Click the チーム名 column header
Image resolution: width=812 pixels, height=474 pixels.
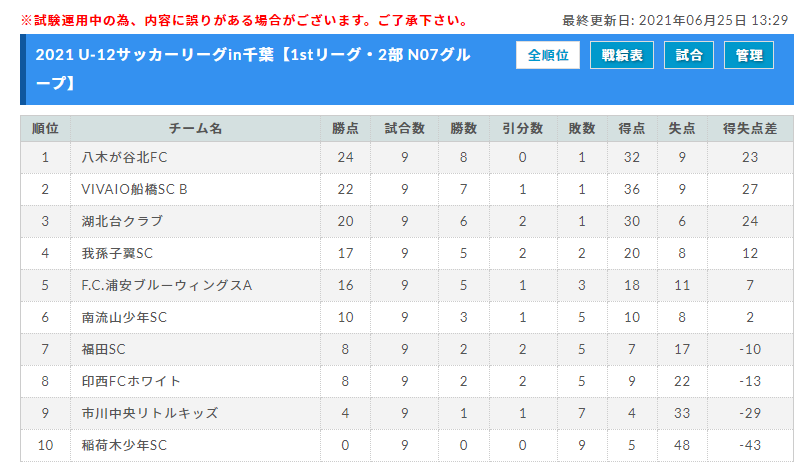pos(195,128)
